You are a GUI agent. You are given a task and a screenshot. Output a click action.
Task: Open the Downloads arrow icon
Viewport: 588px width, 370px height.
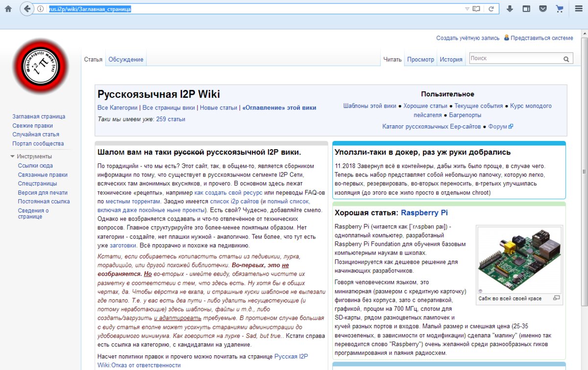[510, 9]
